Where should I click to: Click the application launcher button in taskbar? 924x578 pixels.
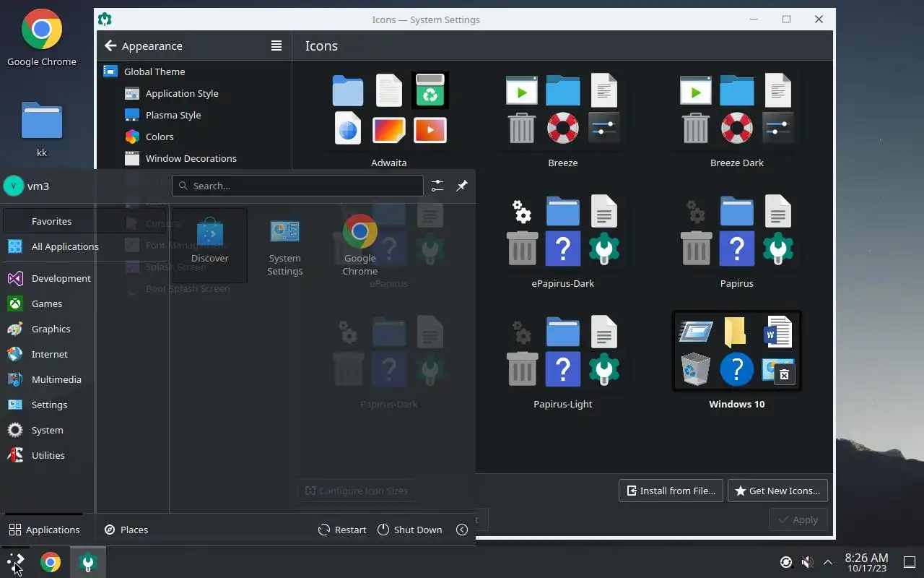pos(15,562)
